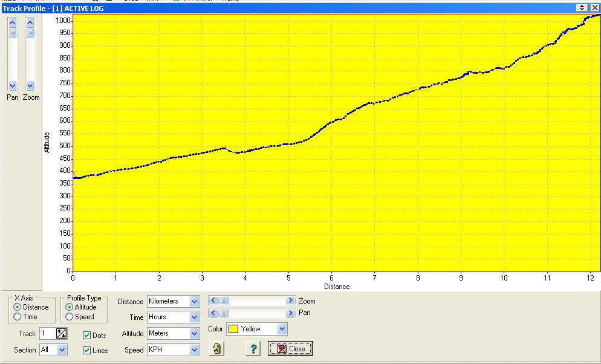The width and height of the screenshot is (601, 364).
Task: Click the yellow color swatch in Color box
Action: (233, 329)
